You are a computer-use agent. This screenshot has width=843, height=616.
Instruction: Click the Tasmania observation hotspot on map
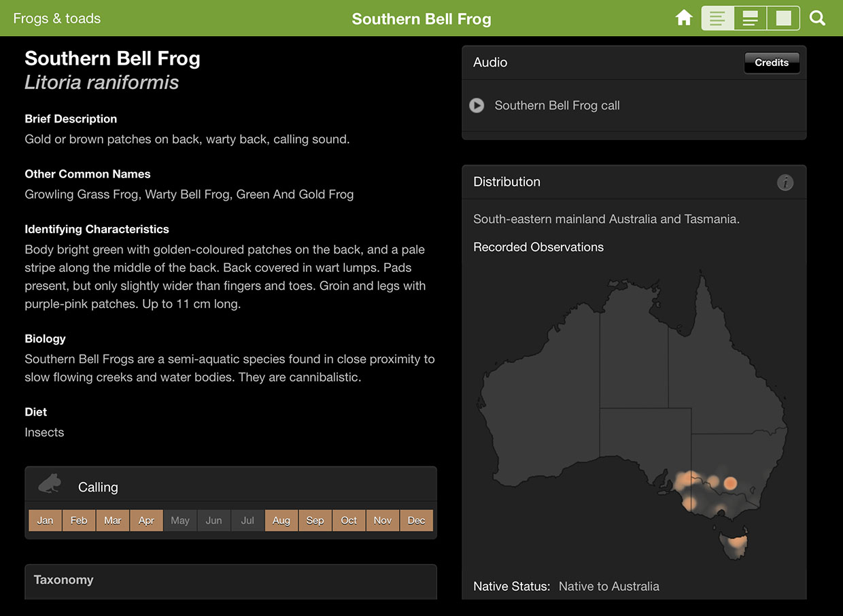(737, 543)
